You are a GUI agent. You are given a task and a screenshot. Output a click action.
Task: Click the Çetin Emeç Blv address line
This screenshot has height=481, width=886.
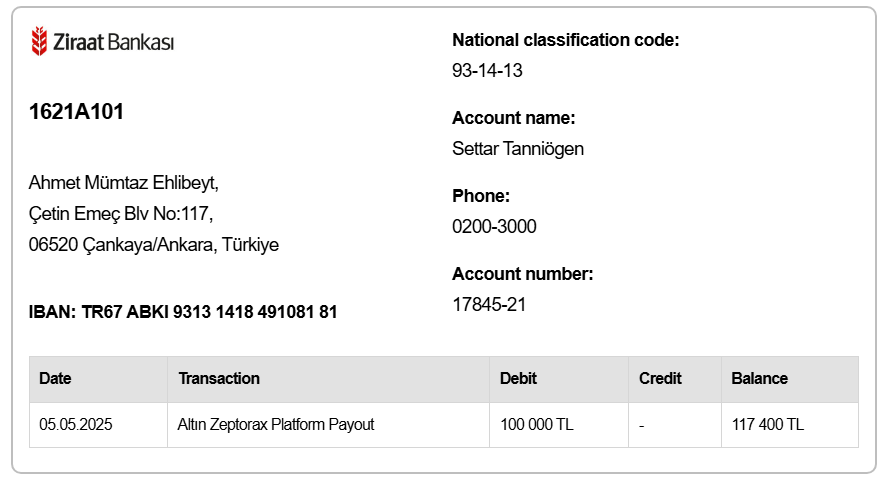121,214
